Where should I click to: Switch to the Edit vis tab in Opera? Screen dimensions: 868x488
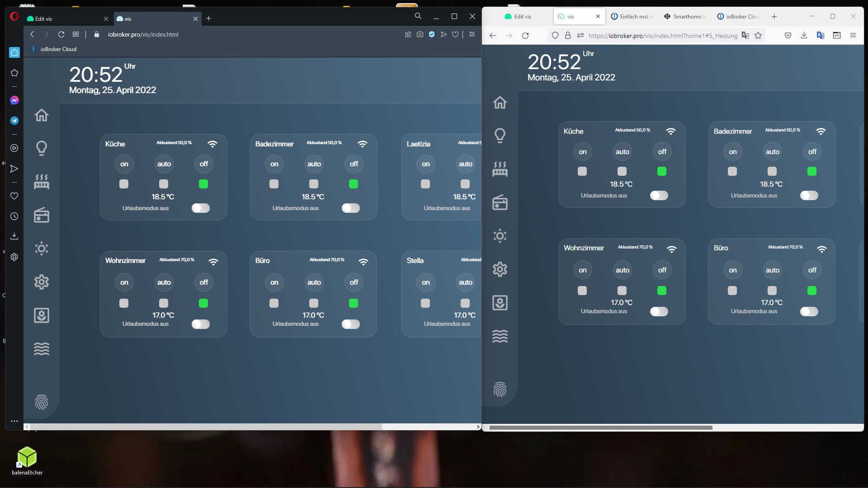coord(67,19)
